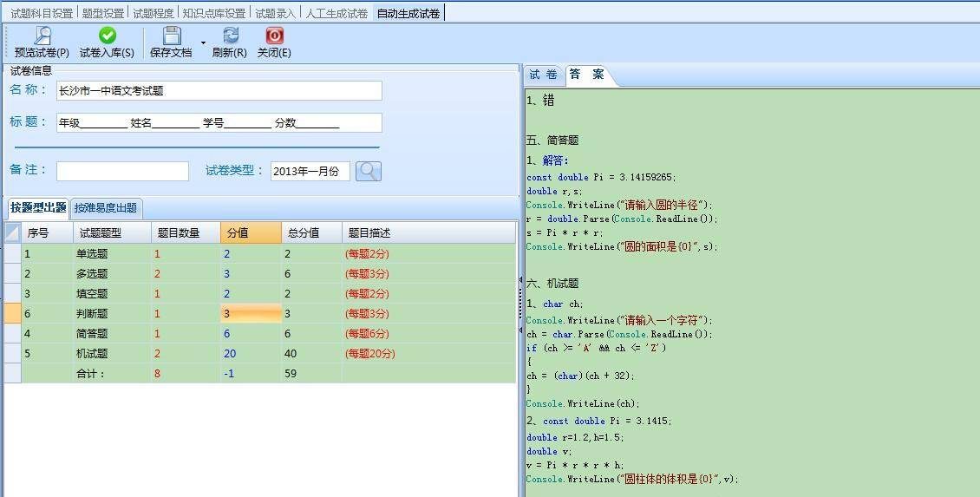Select the row header of 判断题 row
Image resolution: width=980 pixels, height=497 pixels.
[12, 314]
